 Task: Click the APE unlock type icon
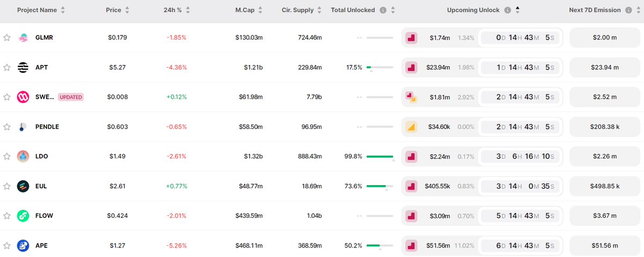[x=411, y=245]
